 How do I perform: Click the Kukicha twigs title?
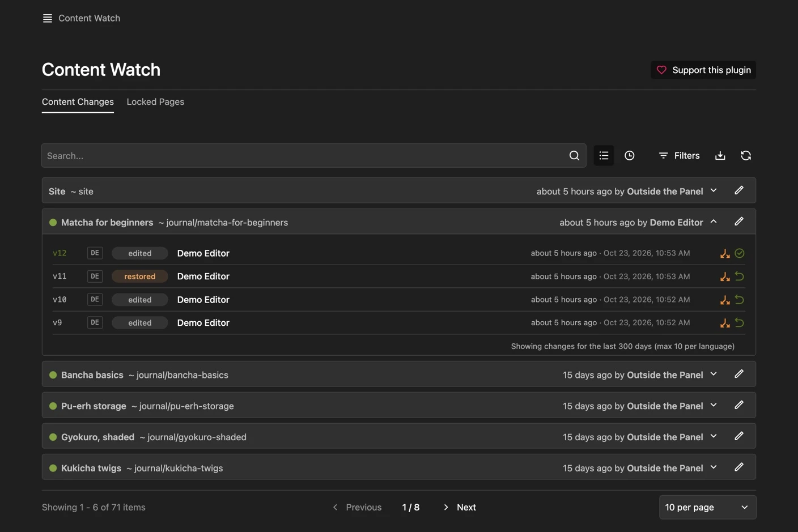tap(91, 469)
